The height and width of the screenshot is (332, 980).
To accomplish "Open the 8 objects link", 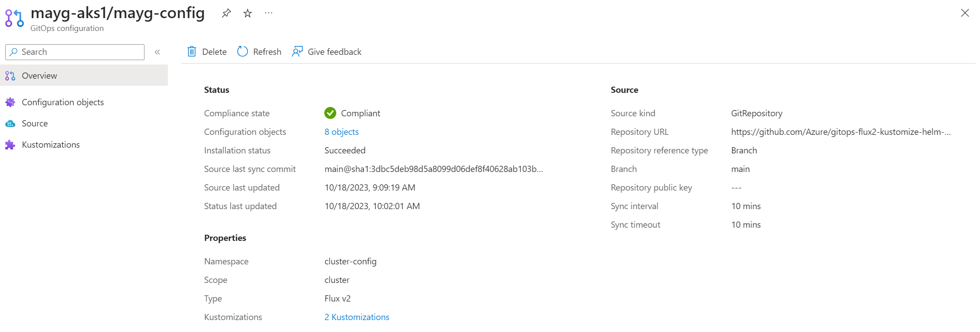I will point(342,132).
